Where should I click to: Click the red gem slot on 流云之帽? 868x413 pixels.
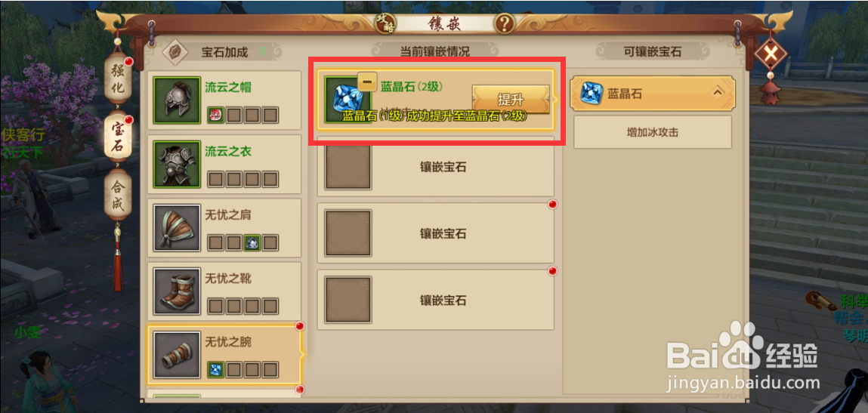(215, 116)
